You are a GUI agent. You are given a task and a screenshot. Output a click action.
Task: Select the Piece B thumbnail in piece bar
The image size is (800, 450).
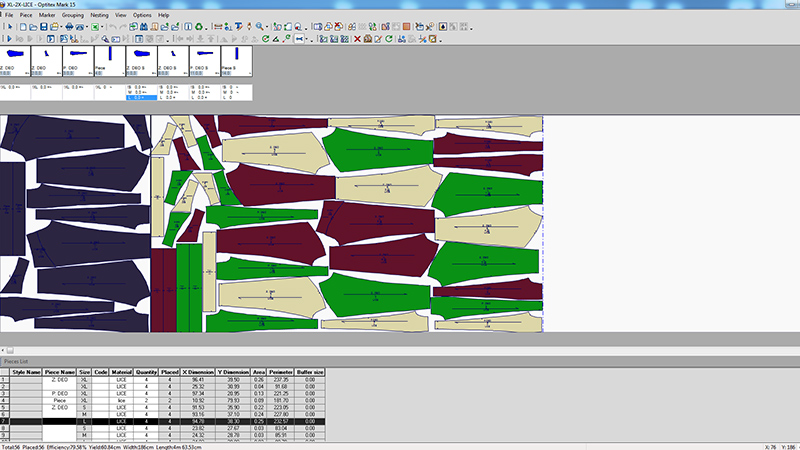tap(231, 58)
